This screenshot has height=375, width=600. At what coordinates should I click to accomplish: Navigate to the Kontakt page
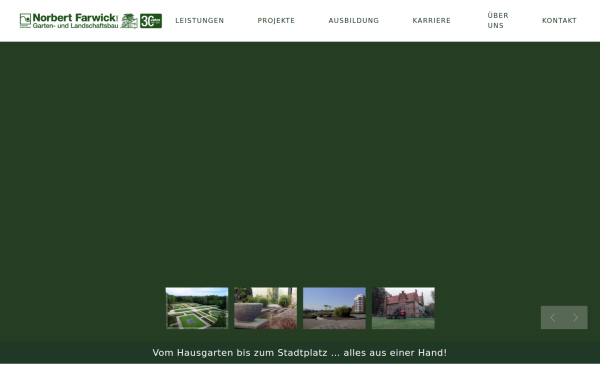[x=559, y=21]
